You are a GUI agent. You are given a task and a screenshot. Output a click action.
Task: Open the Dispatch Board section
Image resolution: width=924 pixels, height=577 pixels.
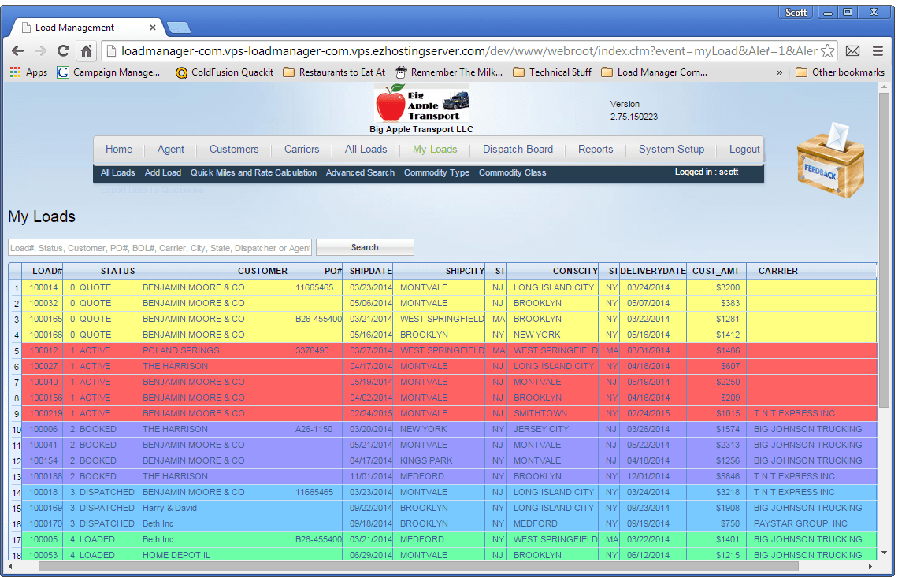pyautogui.click(x=517, y=149)
